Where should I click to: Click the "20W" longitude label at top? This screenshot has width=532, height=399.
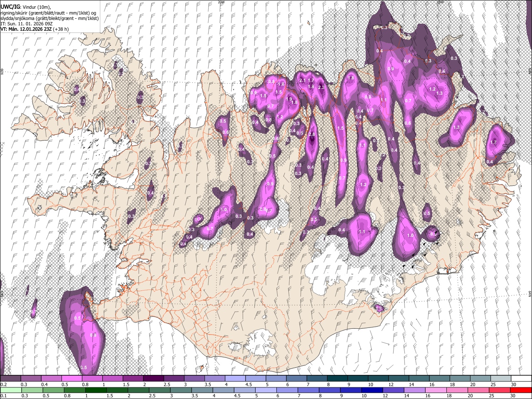pos(221,2)
